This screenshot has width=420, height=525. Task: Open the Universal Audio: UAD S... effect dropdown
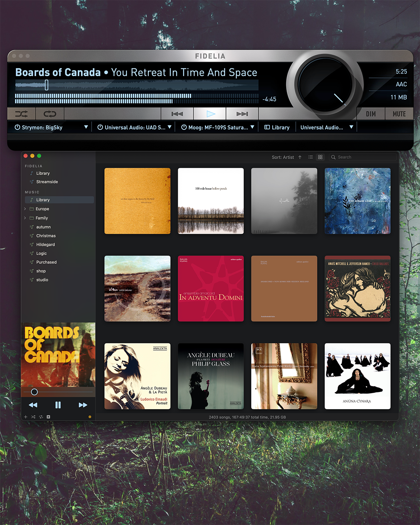click(170, 127)
